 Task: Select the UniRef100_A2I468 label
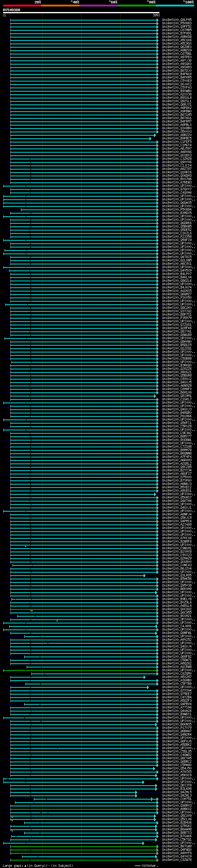177,525
